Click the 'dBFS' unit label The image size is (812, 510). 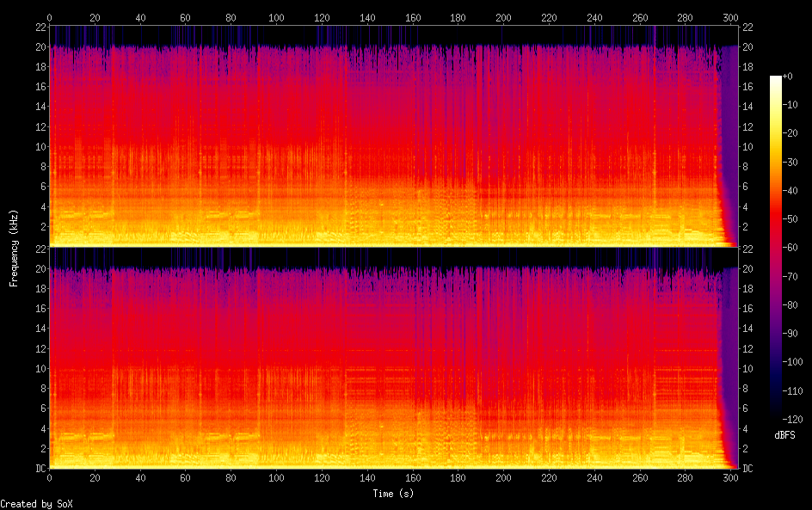pos(784,435)
